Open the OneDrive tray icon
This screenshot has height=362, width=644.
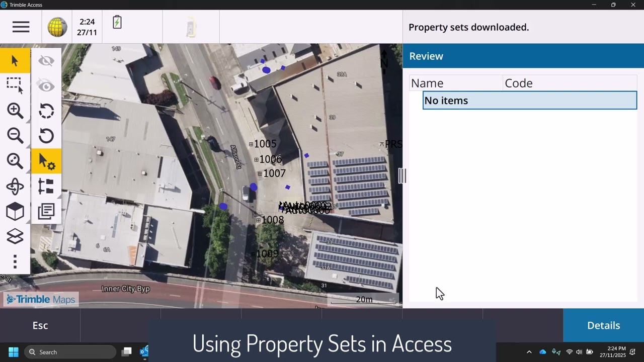(x=542, y=352)
